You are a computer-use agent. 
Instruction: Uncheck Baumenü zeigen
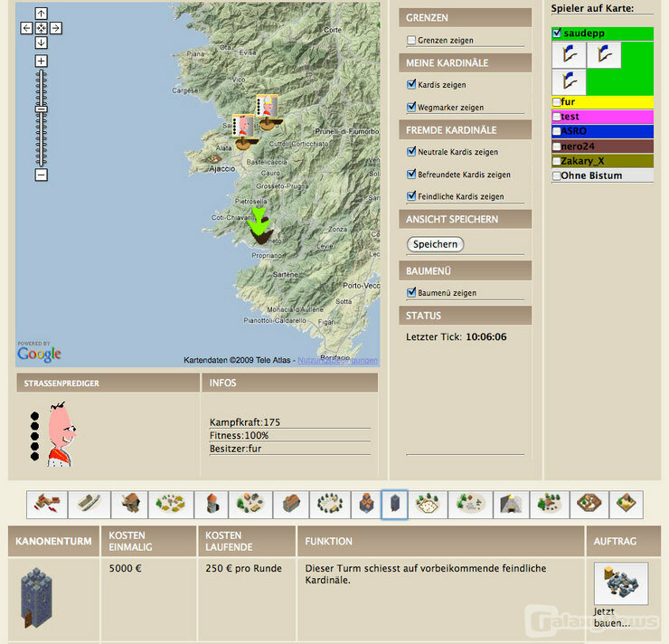click(x=411, y=293)
